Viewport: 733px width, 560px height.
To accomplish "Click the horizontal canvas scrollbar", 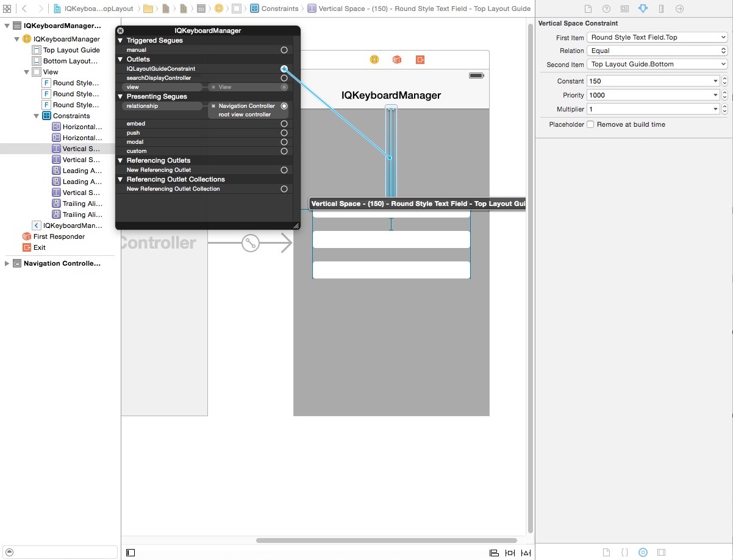I will (386, 540).
